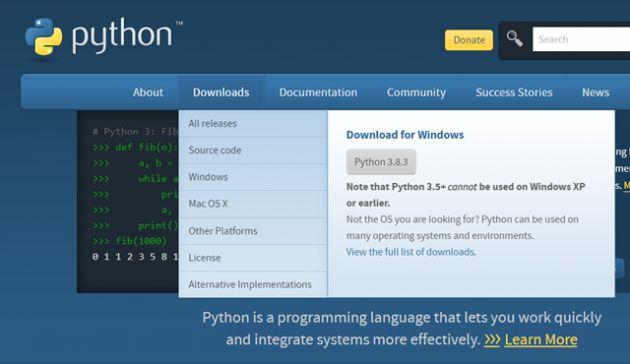Screen dimensions: 630x364
Task: Click the magnifying glass search icon
Action: [x=514, y=39]
